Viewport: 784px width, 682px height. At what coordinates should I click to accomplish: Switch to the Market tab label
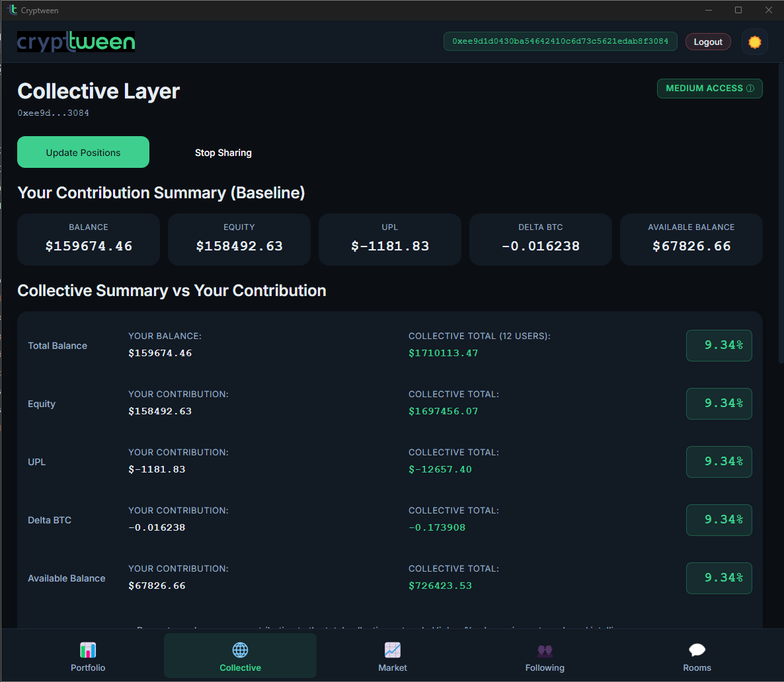393,667
